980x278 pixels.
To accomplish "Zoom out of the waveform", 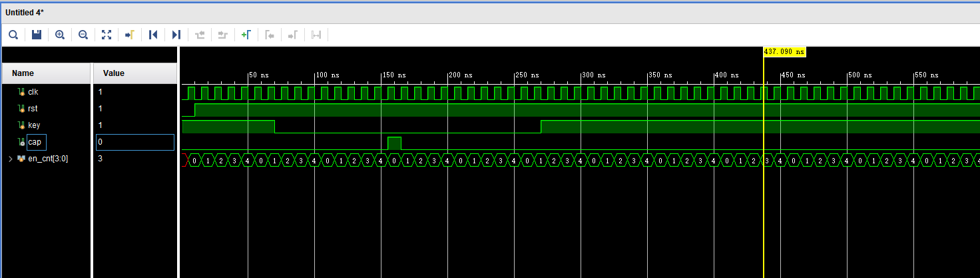I will click(x=83, y=35).
